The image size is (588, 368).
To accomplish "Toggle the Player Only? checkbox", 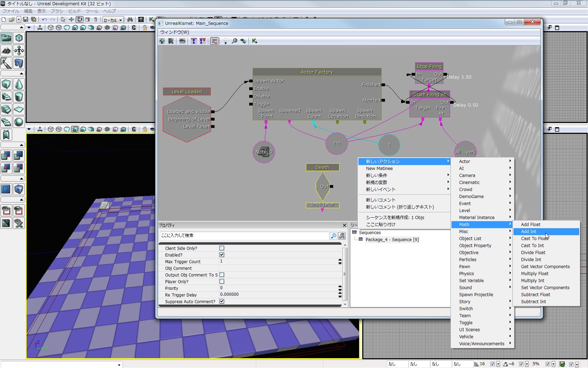I will pos(222,281).
